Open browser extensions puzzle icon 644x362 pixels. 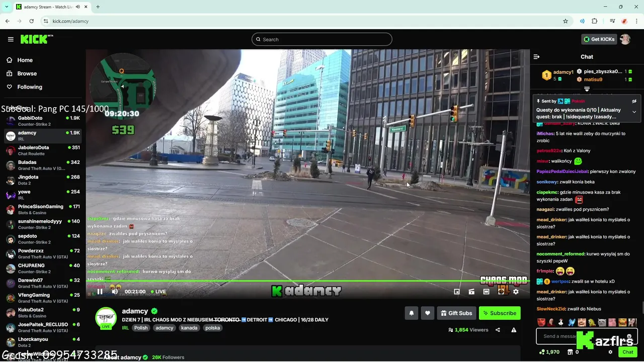[x=595, y=21]
